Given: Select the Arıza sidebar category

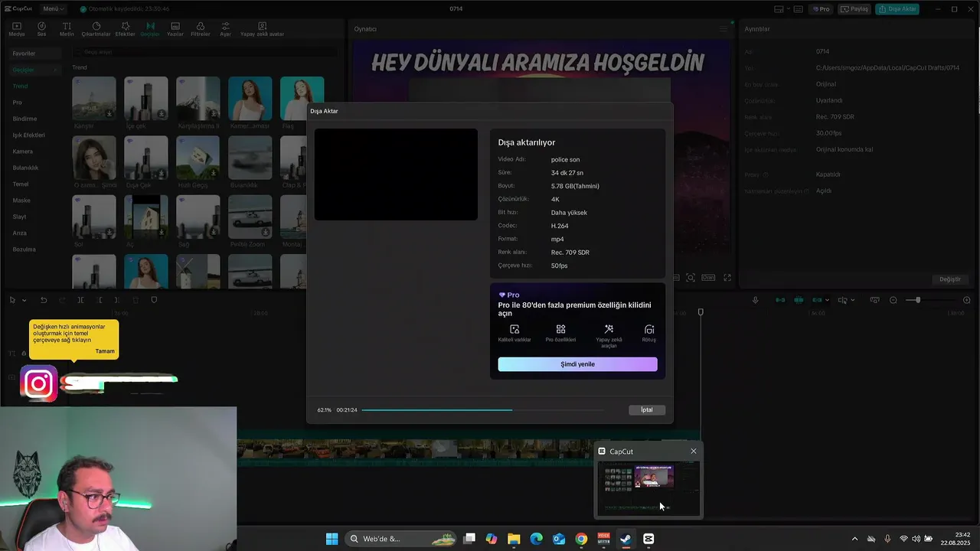Looking at the screenshot, I should click(x=19, y=233).
